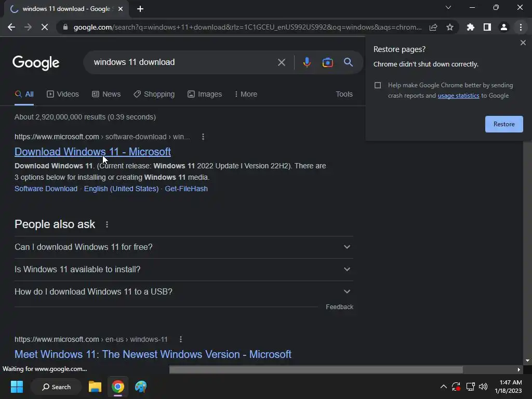Expand Can I download Windows 11 for free
532x399 pixels.
pyautogui.click(x=183, y=247)
